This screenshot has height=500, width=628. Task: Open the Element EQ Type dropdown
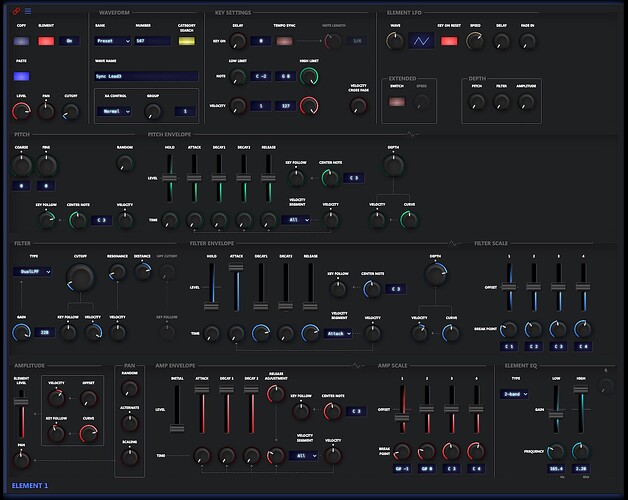(515, 394)
